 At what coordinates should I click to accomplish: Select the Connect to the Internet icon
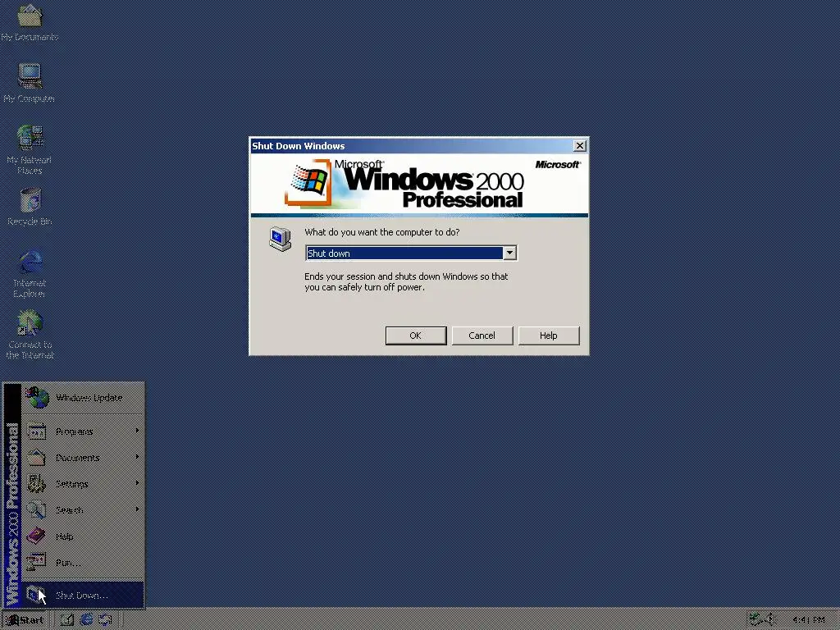pos(30,335)
